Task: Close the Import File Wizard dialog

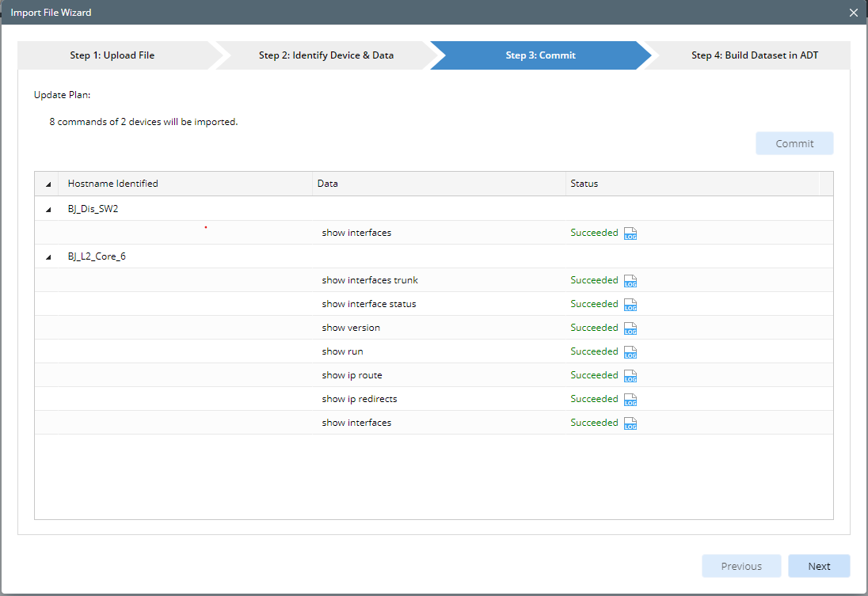Action: (853, 13)
